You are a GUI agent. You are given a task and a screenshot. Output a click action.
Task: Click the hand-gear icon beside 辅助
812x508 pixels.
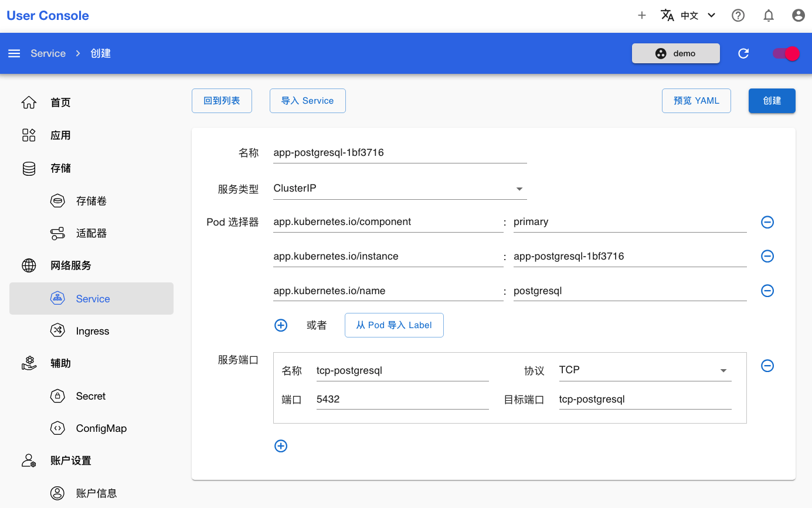pyautogui.click(x=29, y=363)
